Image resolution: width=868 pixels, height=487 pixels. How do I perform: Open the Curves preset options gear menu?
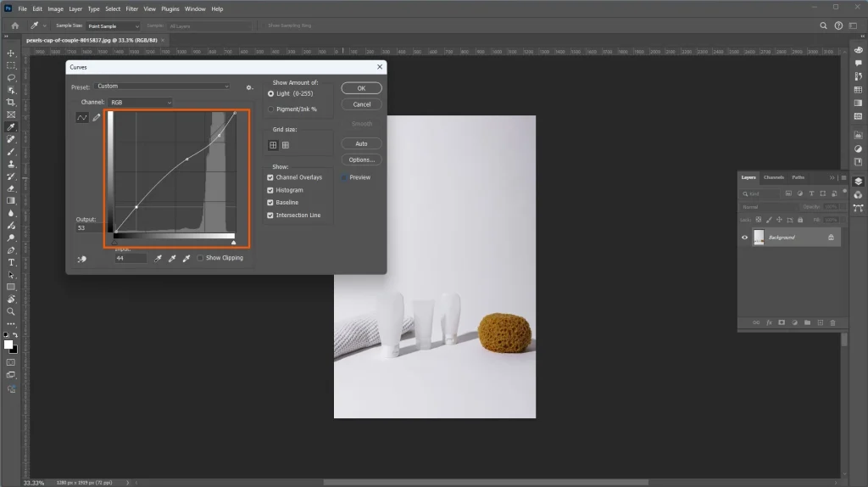coord(249,87)
